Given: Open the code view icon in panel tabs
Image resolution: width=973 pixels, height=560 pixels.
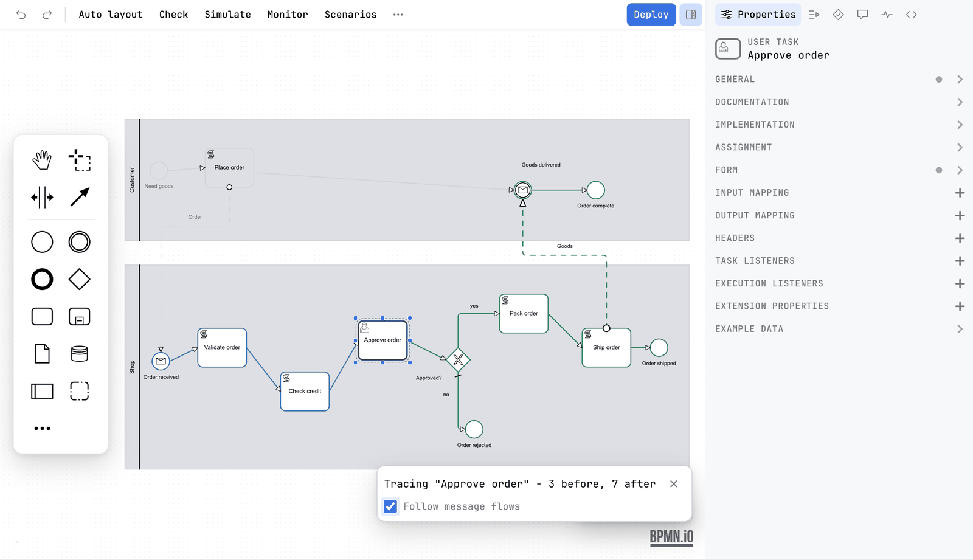Looking at the screenshot, I should 911,15.
